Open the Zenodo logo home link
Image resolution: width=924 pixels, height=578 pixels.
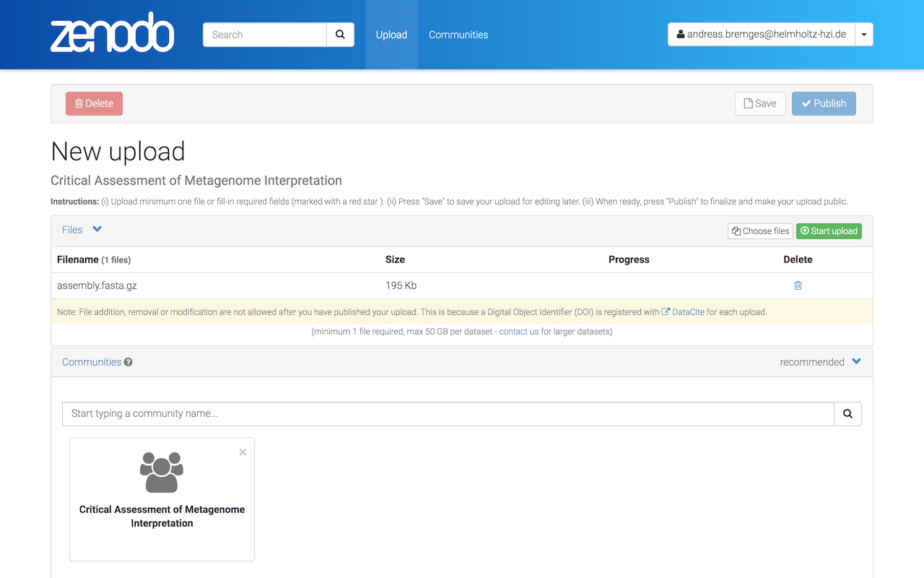[112, 33]
